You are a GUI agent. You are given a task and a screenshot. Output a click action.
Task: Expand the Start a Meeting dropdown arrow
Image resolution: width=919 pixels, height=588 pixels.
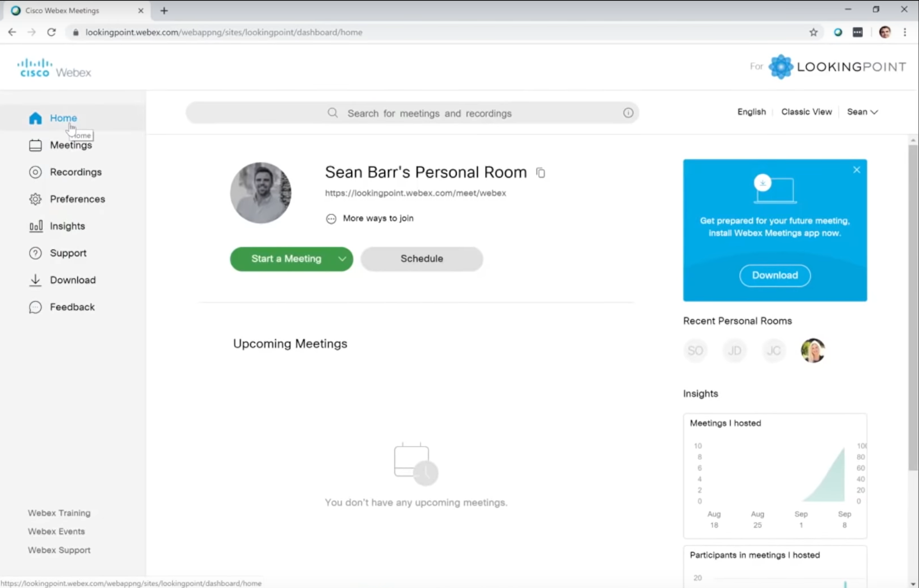tap(341, 259)
